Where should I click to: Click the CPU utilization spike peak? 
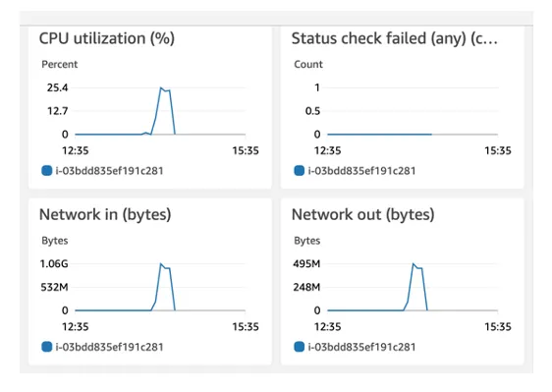click(x=161, y=87)
